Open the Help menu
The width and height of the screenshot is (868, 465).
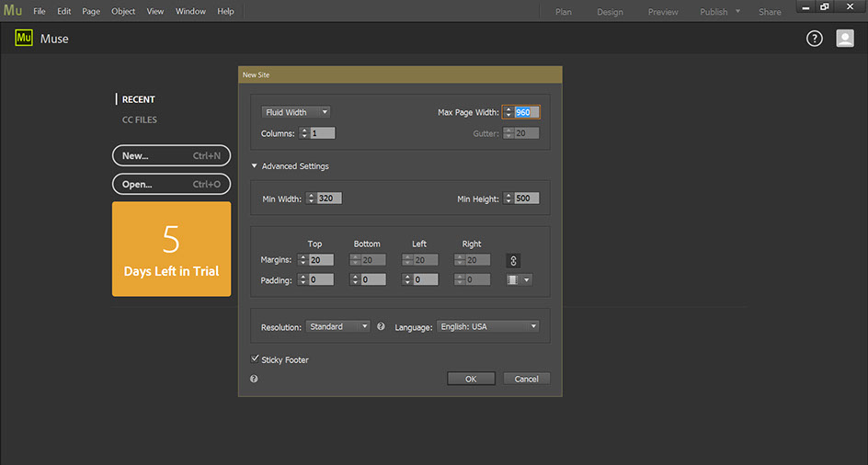(225, 11)
